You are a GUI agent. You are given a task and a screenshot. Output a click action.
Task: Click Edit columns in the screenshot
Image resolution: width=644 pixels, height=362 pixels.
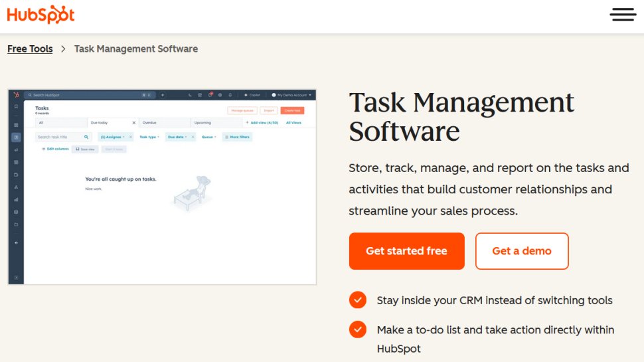coord(56,149)
